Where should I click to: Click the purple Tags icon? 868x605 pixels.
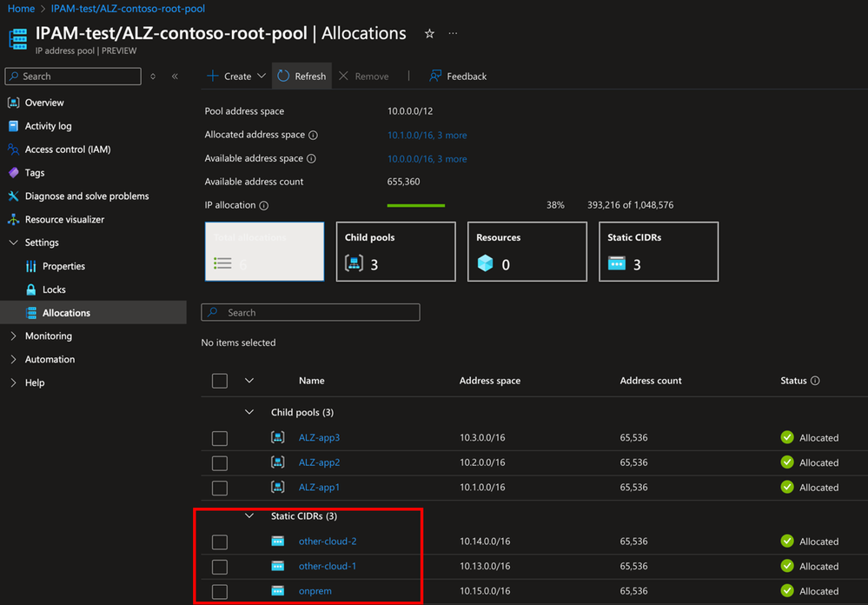click(x=13, y=172)
